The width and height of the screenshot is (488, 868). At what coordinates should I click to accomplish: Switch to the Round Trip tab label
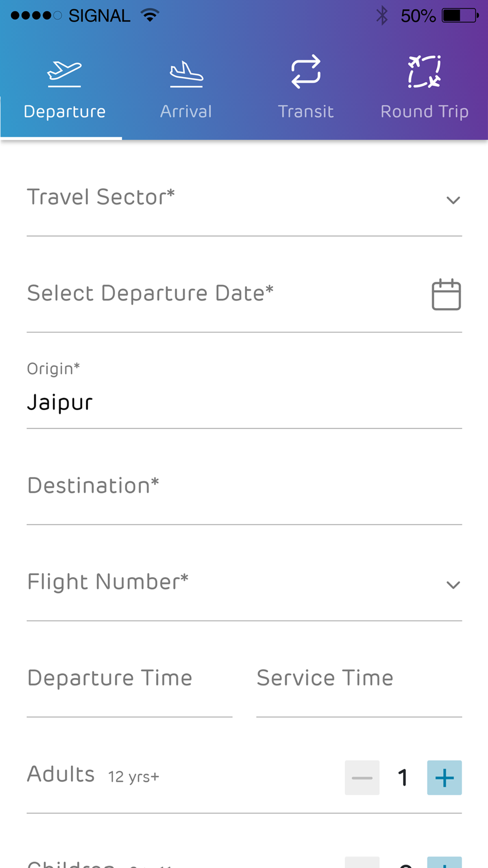(x=425, y=112)
